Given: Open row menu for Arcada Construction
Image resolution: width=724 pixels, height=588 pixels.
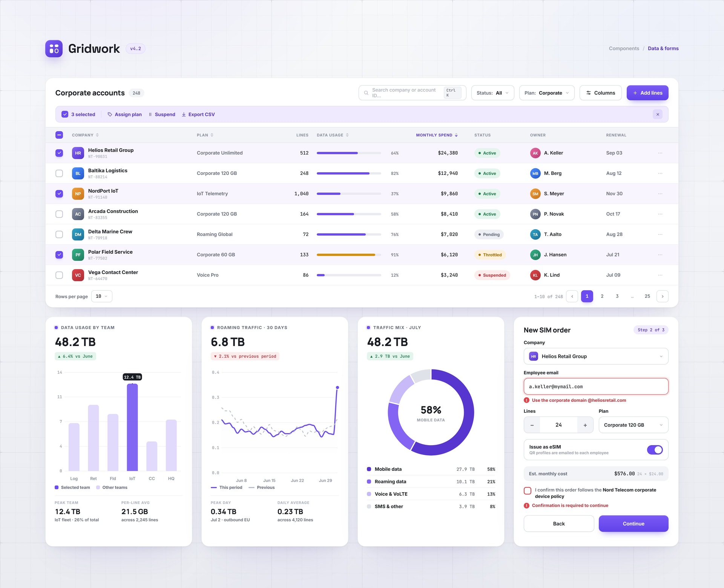Looking at the screenshot, I should (660, 214).
